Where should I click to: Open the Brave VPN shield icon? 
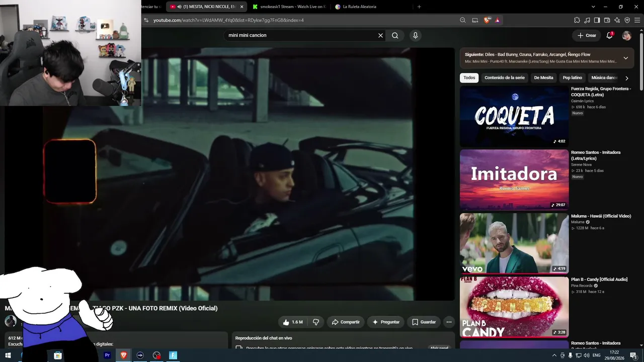(x=627, y=20)
